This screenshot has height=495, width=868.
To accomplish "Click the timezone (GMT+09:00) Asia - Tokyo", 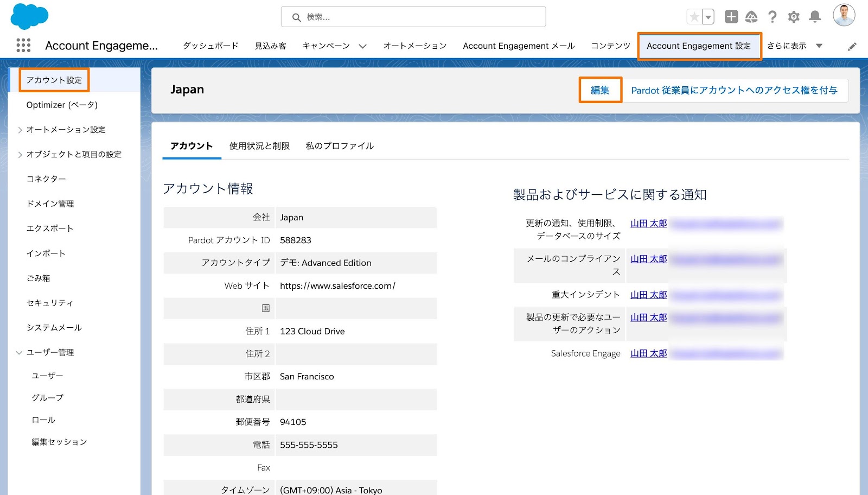I will point(331,490).
